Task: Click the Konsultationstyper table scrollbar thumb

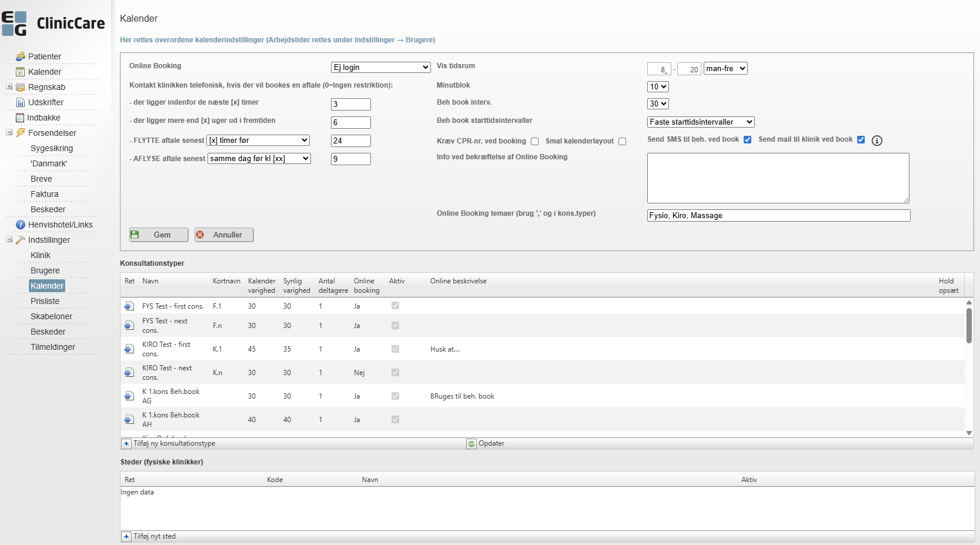Action: pos(969,325)
